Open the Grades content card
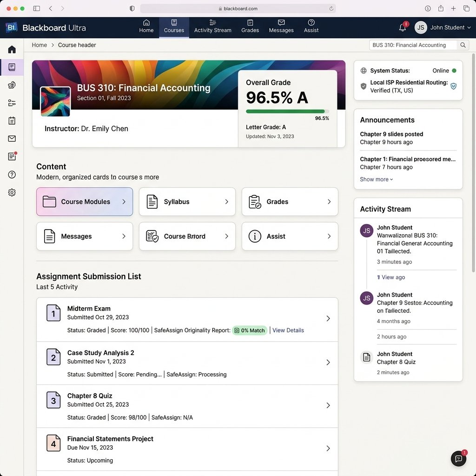The width and height of the screenshot is (476, 476). tap(290, 202)
